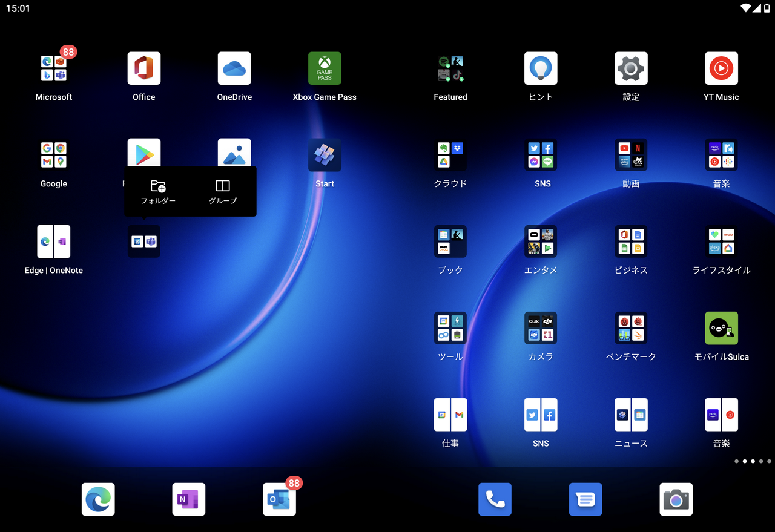Open the Phone app in dock

point(495,499)
